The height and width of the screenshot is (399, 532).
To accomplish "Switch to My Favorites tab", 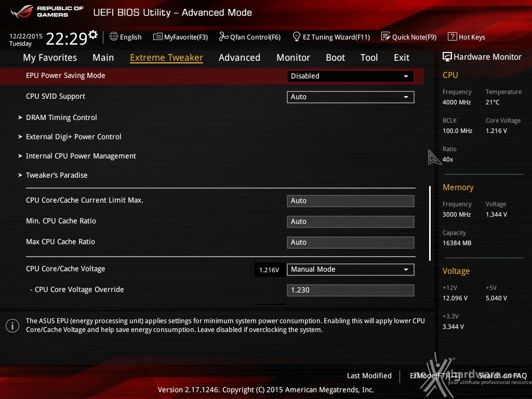I will click(x=50, y=58).
